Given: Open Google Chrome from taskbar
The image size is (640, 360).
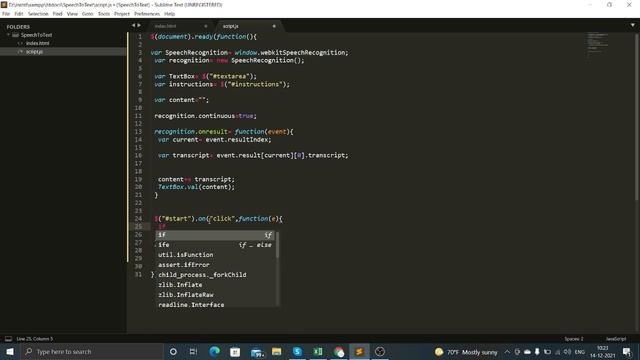Looking at the screenshot, I should tap(339, 351).
